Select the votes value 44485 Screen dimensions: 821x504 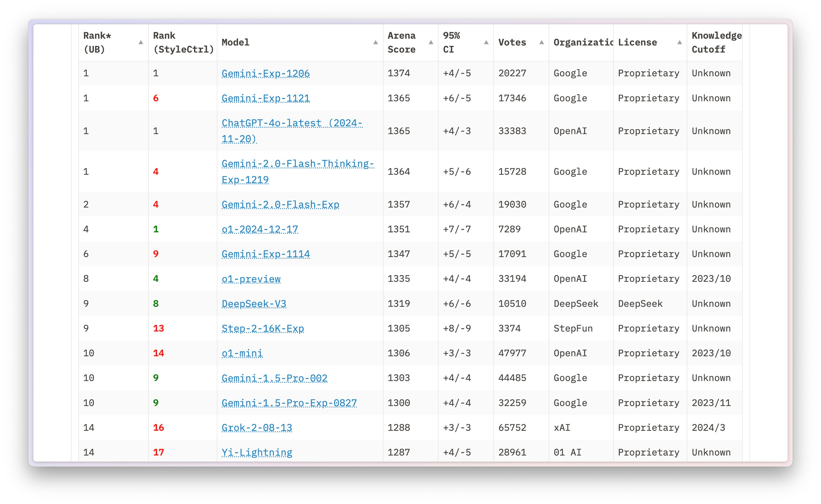[x=512, y=378]
